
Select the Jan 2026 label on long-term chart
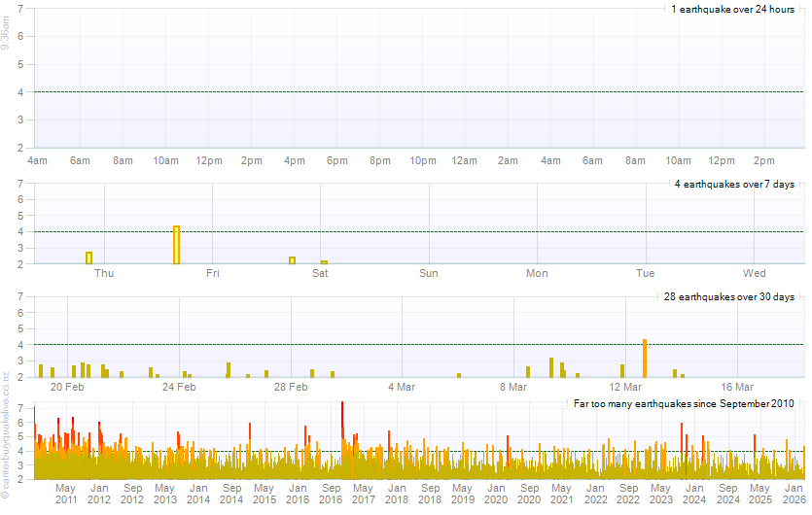[x=794, y=494]
